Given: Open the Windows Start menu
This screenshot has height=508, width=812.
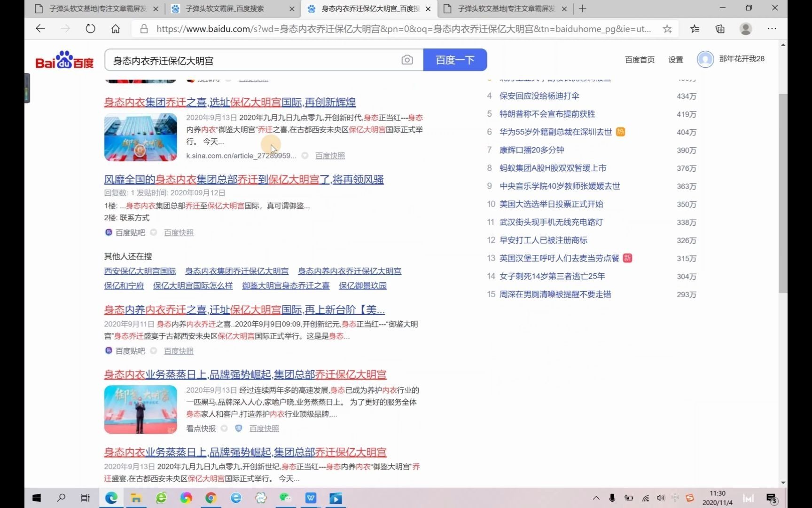Looking at the screenshot, I should pyautogui.click(x=36, y=498).
